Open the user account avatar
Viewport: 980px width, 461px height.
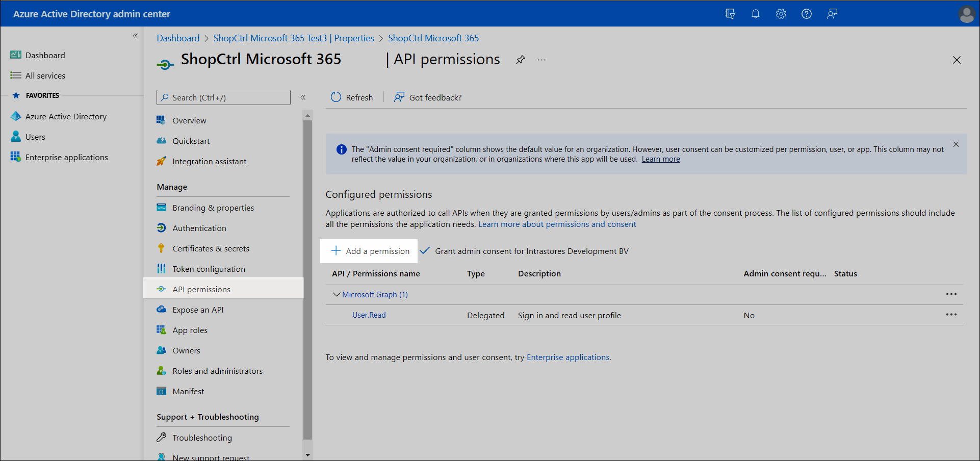pyautogui.click(x=967, y=14)
